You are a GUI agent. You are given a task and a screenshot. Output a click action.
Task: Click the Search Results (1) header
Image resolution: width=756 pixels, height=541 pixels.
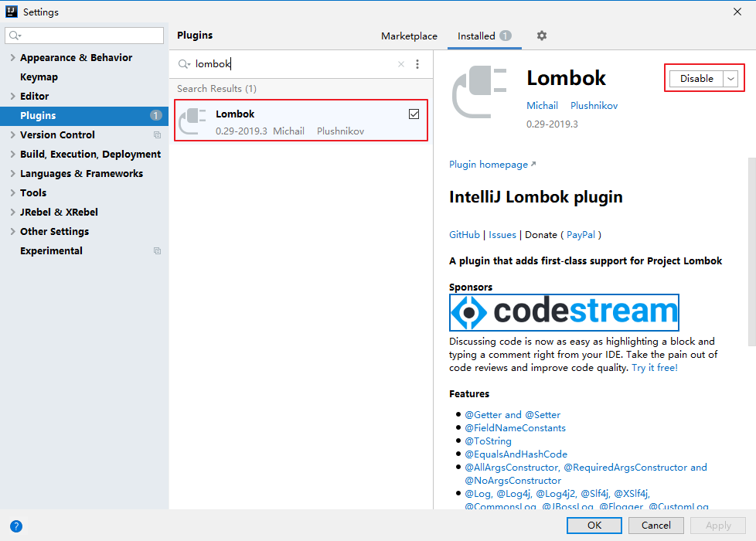[x=216, y=89]
